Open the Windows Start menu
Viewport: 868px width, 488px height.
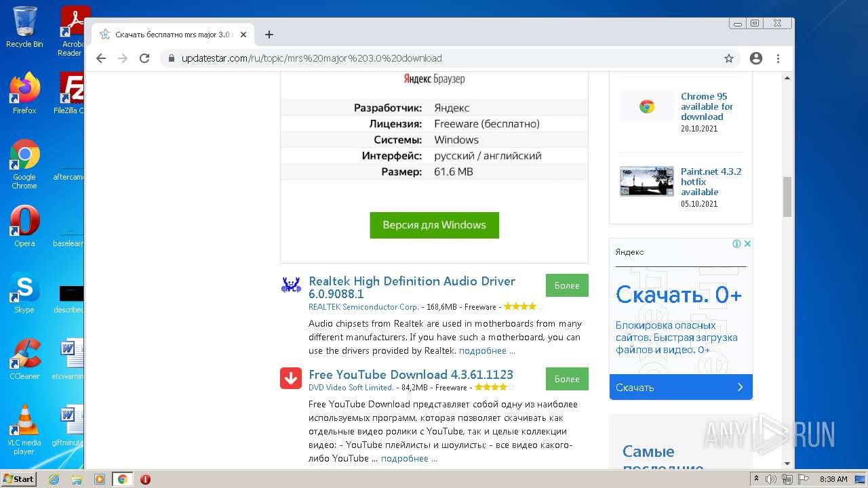(18, 479)
